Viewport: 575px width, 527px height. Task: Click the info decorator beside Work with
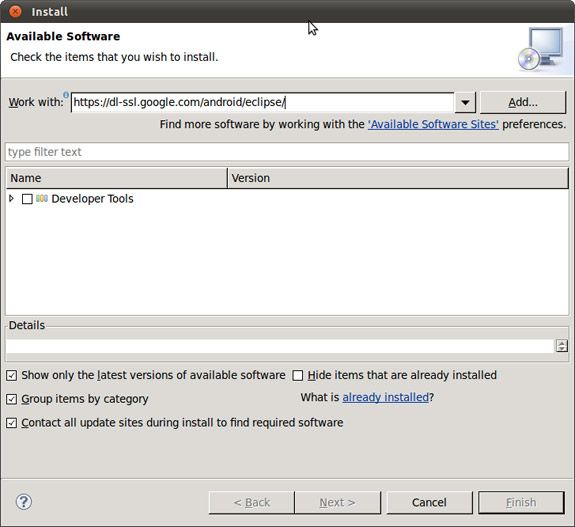(x=66, y=95)
